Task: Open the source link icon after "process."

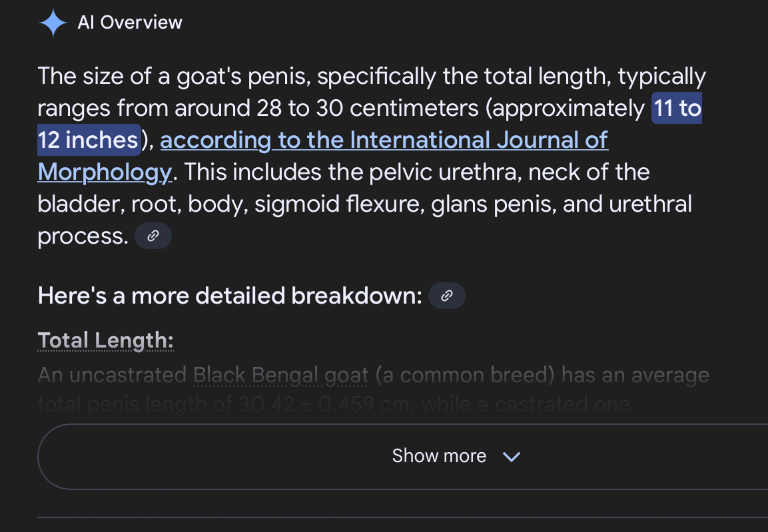Action: click(153, 236)
